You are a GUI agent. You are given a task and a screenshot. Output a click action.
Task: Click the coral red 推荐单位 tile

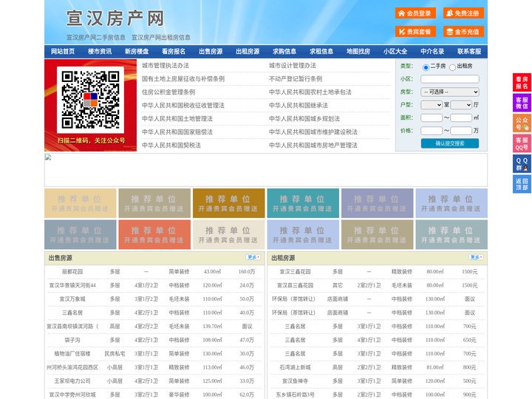click(154, 234)
